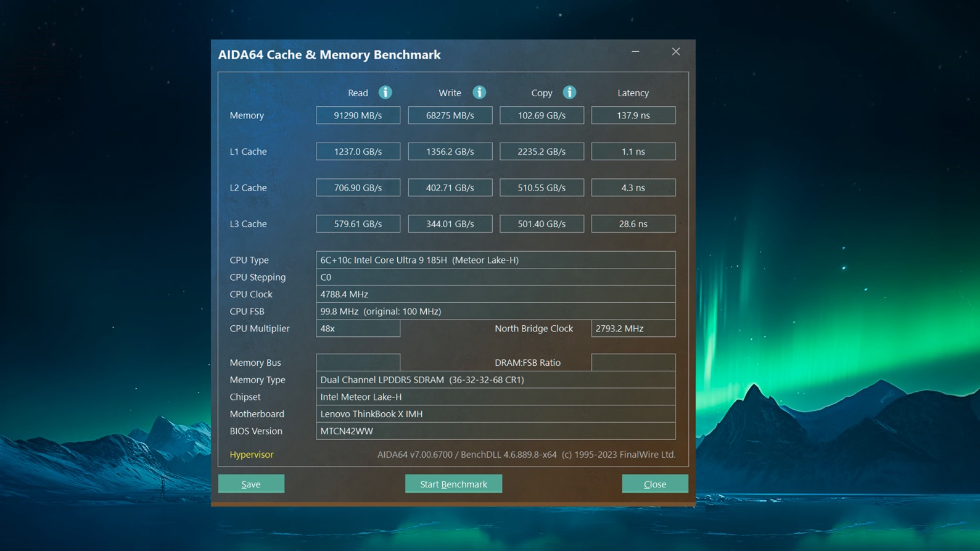Viewport: 980px width, 551px height.
Task: Close the window using the X icon
Action: click(676, 52)
